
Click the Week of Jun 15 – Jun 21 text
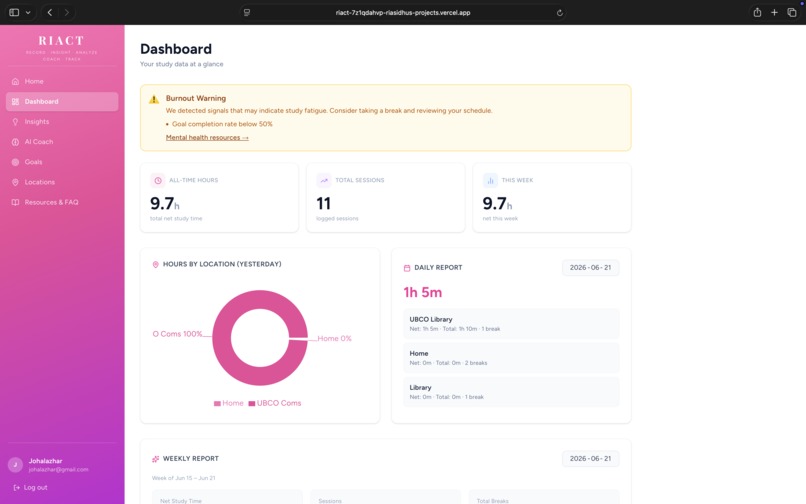tap(184, 478)
